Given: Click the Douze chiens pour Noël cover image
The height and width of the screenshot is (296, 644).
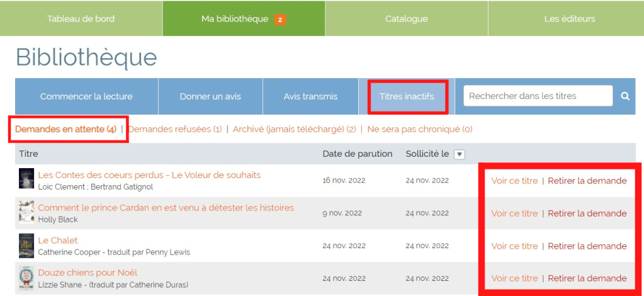Looking at the screenshot, I should [26, 278].
